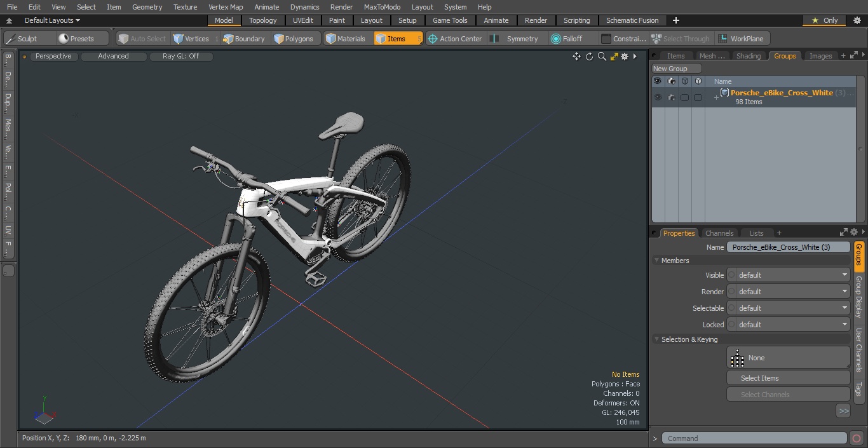Switch to the Topology layout tab
The height and width of the screenshot is (448, 868).
click(x=262, y=20)
